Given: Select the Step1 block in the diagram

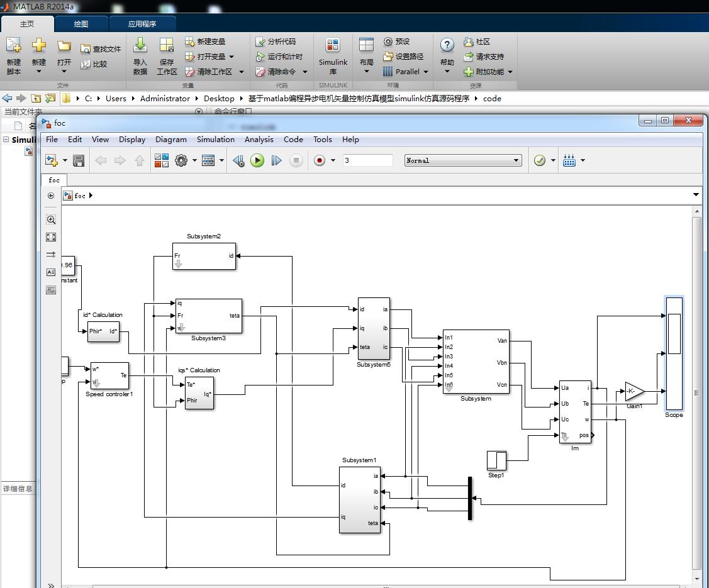Looking at the screenshot, I should tap(496, 460).
